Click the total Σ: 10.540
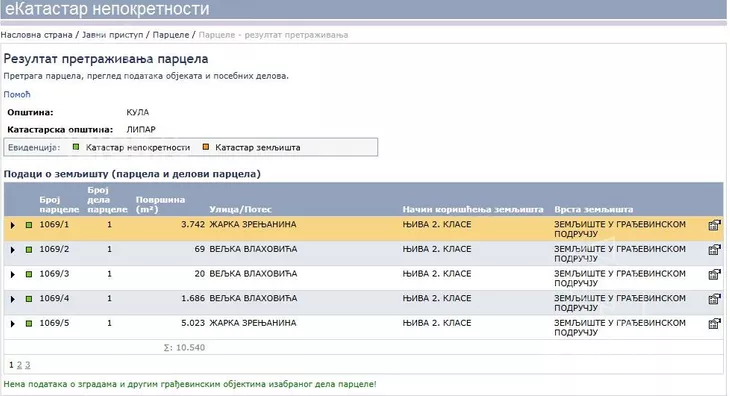 (x=184, y=348)
